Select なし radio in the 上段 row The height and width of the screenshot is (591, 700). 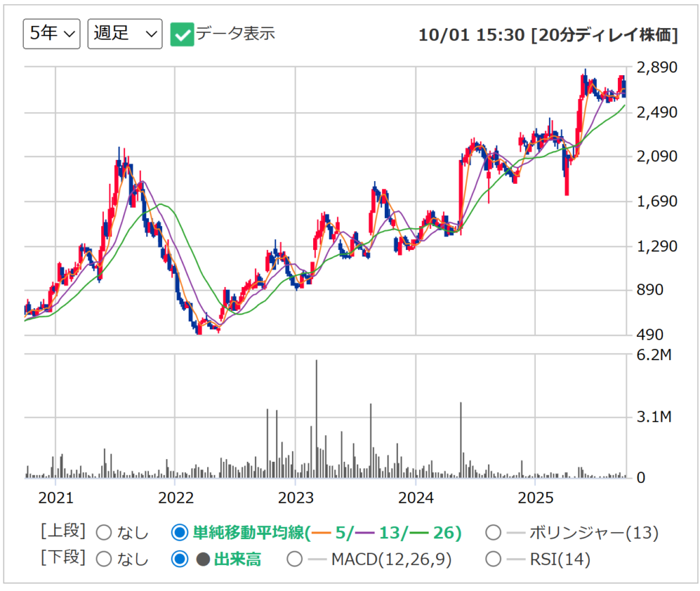click(104, 532)
